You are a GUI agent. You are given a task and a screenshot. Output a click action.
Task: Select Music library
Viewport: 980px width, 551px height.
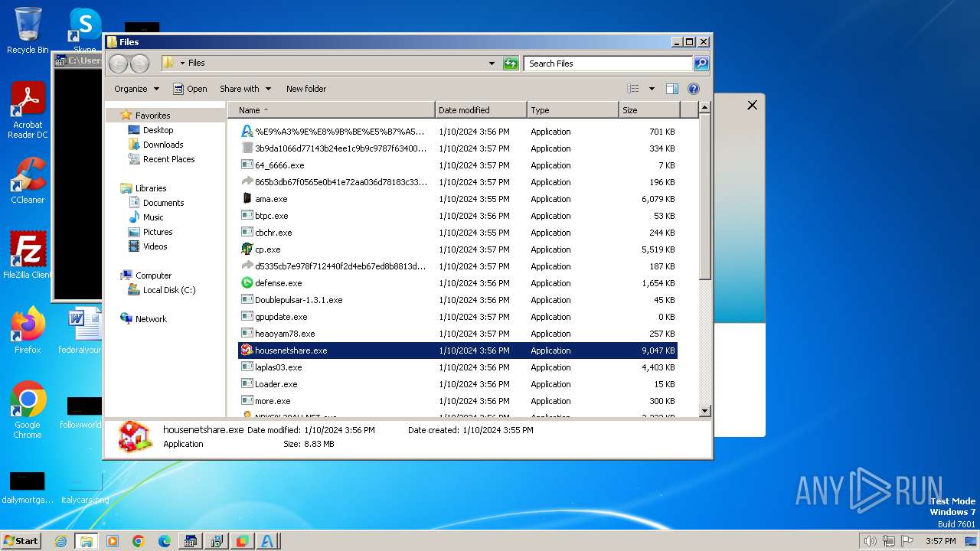pos(153,217)
